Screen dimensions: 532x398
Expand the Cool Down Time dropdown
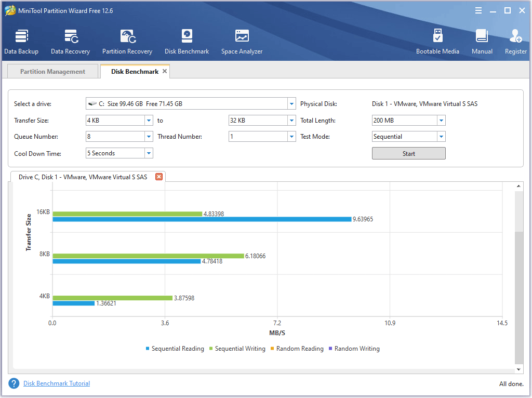tap(149, 153)
